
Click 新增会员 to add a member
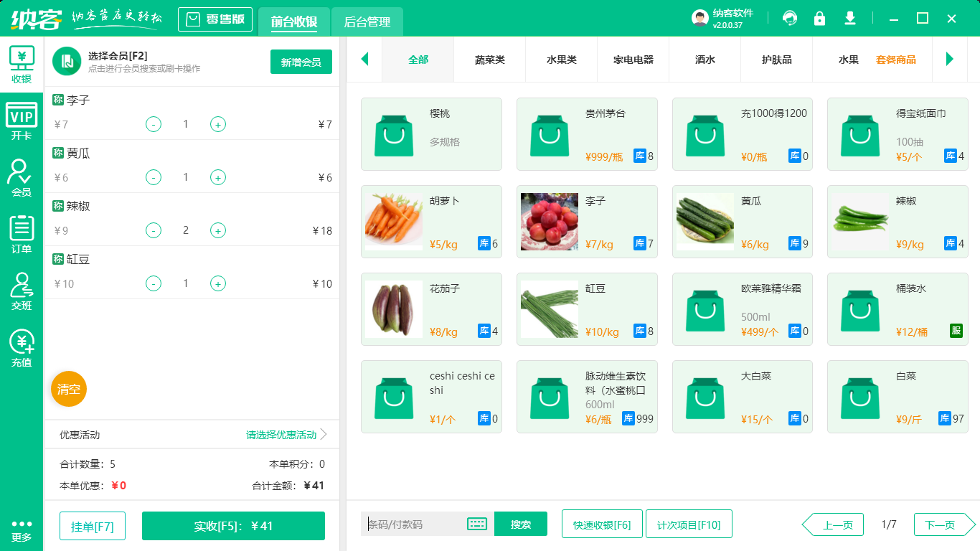[301, 62]
